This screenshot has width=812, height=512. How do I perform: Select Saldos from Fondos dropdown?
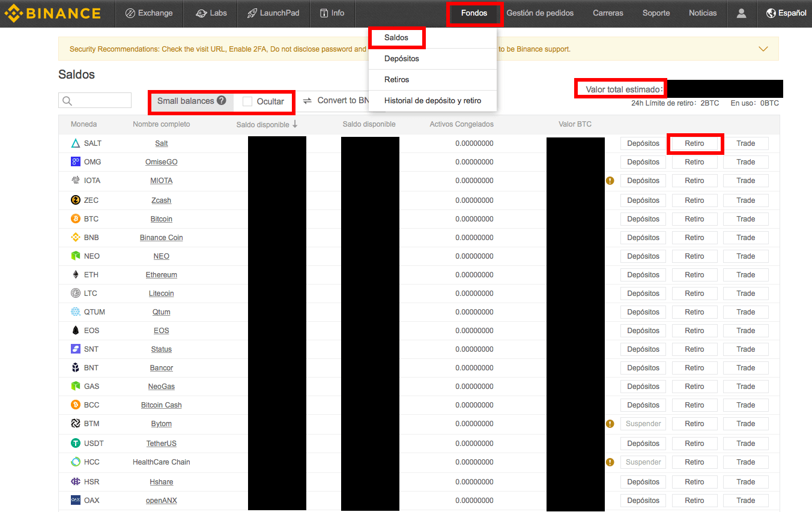[396, 38]
